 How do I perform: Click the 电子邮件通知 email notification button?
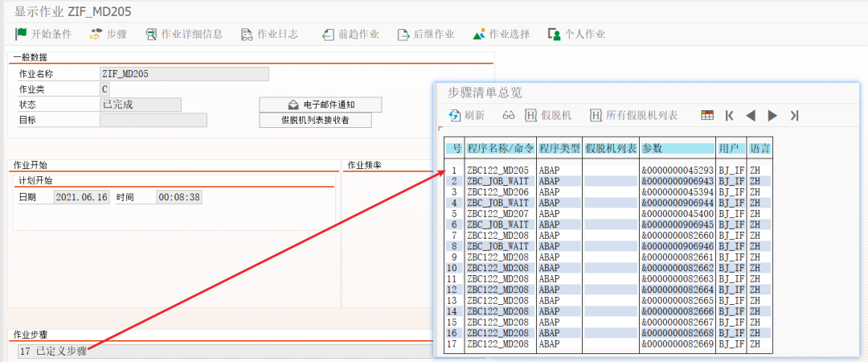click(321, 105)
